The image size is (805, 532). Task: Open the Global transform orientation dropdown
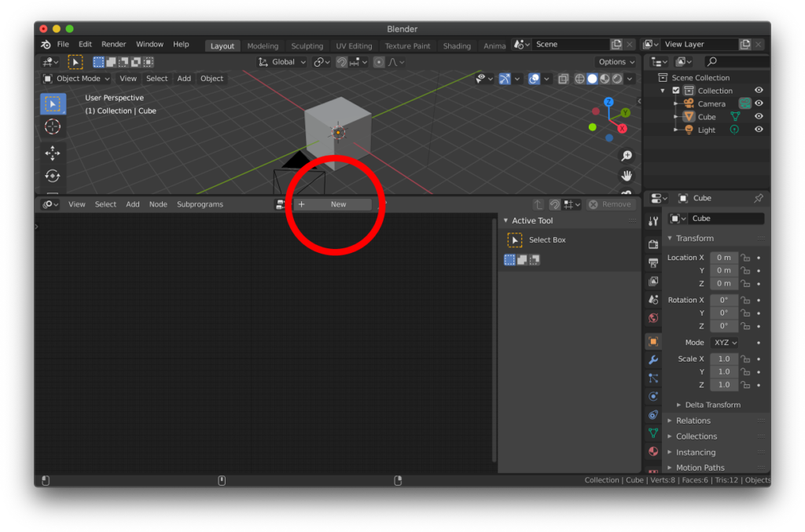(x=282, y=62)
